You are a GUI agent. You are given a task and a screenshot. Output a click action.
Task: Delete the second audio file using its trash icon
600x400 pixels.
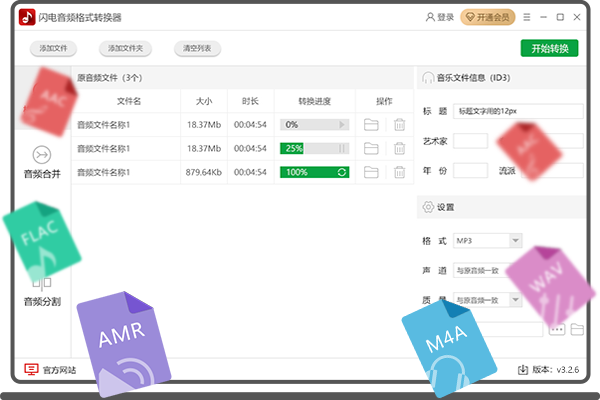pos(400,148)
